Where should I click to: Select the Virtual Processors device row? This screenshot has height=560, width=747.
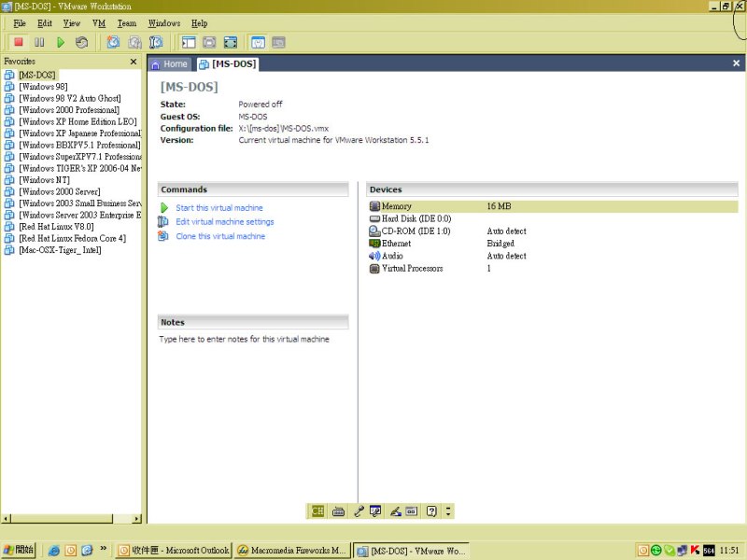[x=553, y=268]
